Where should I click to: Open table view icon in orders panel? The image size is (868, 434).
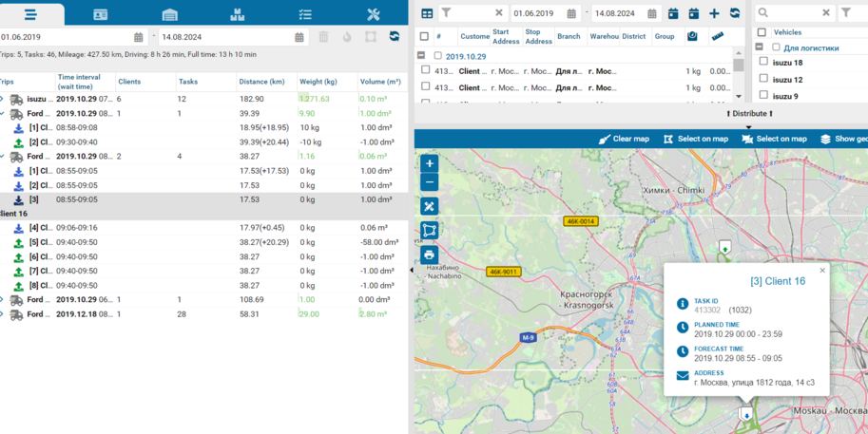point(427,13)
